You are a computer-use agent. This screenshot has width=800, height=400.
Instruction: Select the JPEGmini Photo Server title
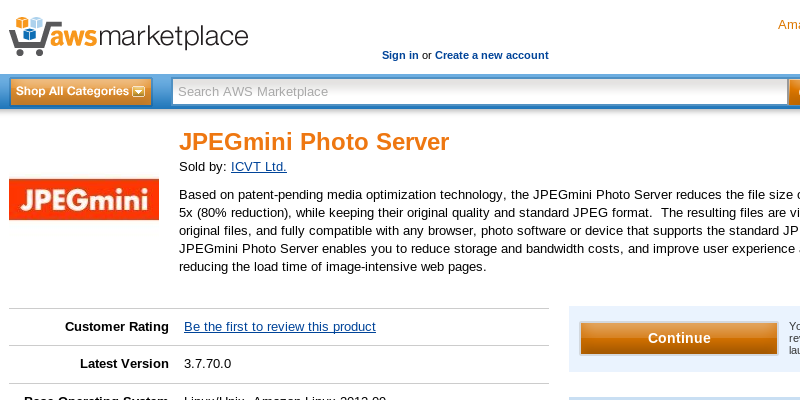(x=314, y=142)
